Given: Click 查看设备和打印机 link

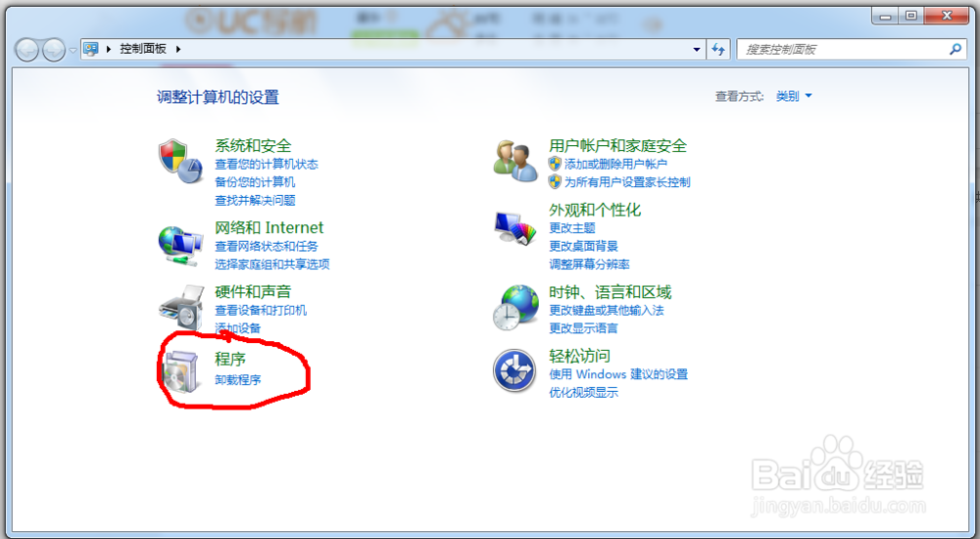Looking at the screenshot, I should 261,310.
